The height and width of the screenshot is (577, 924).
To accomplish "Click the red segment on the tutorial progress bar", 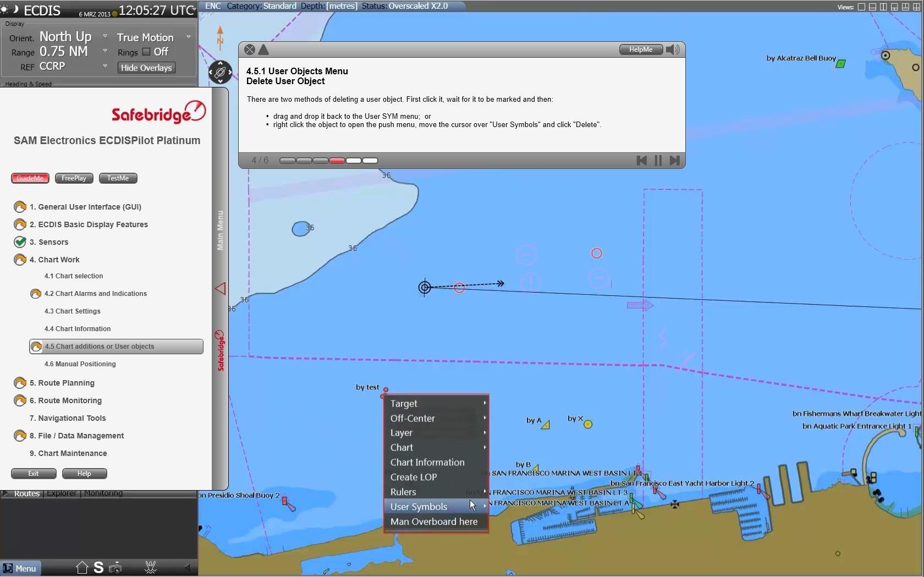I will pyautogui.click(x=337, y=161).
